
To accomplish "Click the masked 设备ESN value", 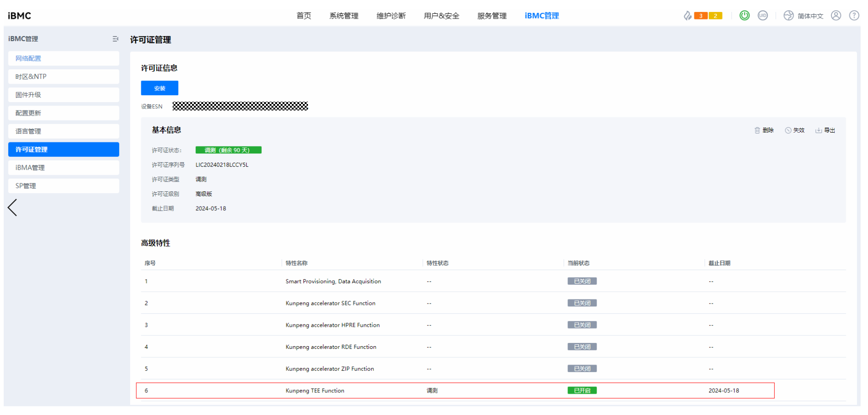I will coord(240,106).
